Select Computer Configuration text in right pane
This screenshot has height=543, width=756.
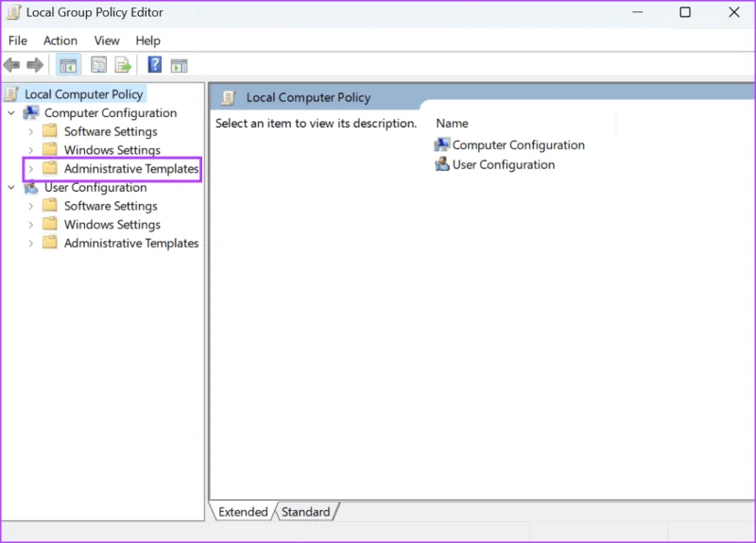(518, 145)
